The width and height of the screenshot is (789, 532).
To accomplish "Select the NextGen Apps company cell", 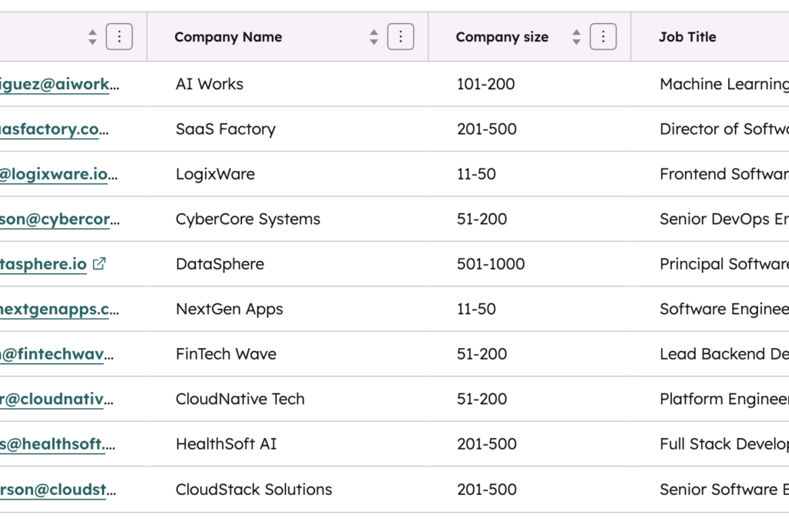I will pos(229,309).
